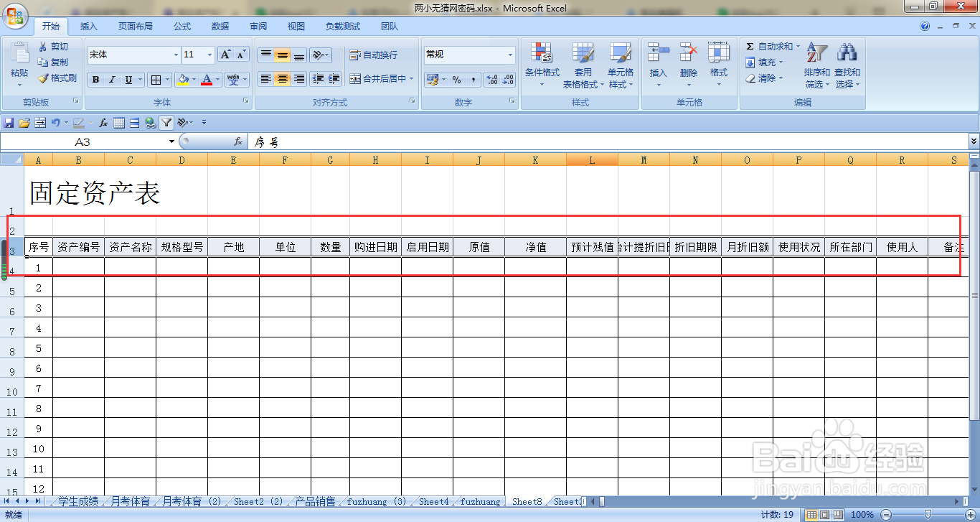The image size is (980, 522).
Task: Switch to the 数据 ribbon tab
Action: point(220,27)
